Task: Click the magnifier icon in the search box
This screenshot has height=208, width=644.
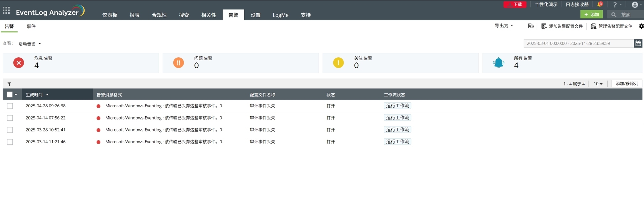Action: pyautogui.click(x=613, y=15)
